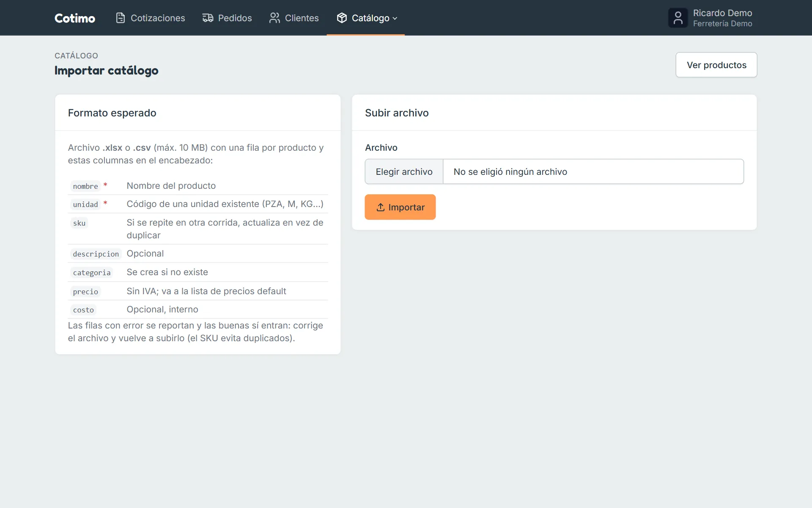The image size is (812, 508).
Task: Click the user avatar icon
Action: tap(678, 18)
